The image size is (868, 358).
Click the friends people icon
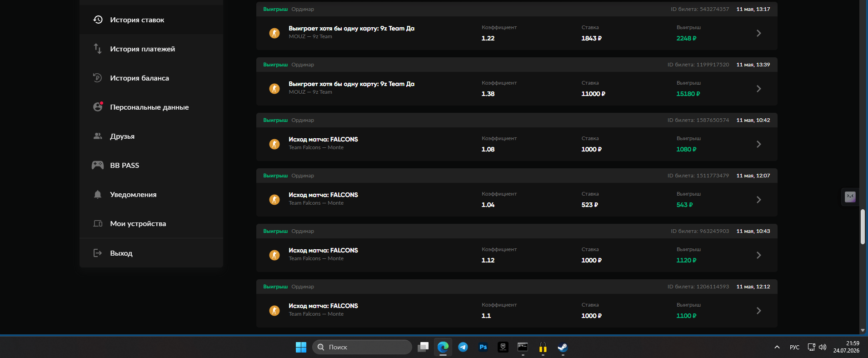(98, 136)
